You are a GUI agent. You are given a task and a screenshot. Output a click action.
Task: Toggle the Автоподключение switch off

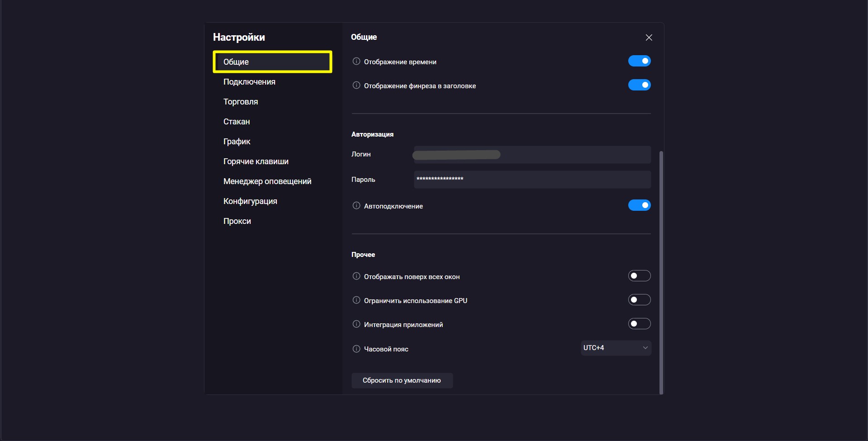(639, 205)
